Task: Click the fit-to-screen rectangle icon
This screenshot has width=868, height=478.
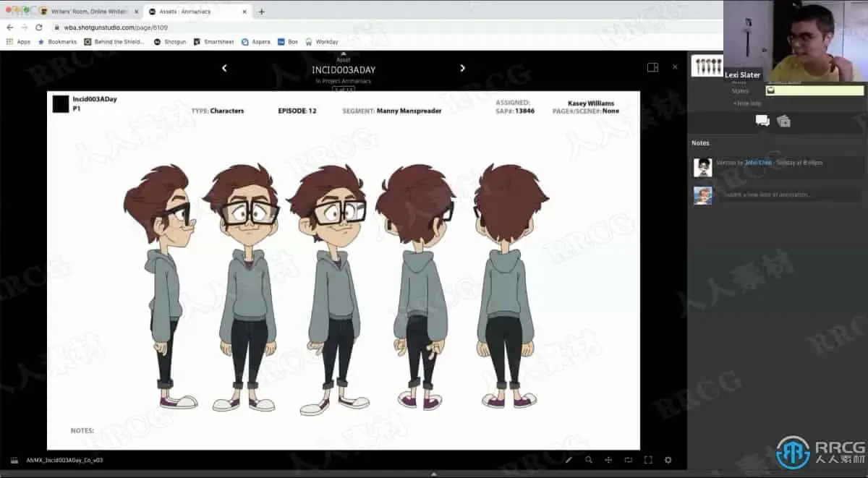Action: click(x=629, y=460)
